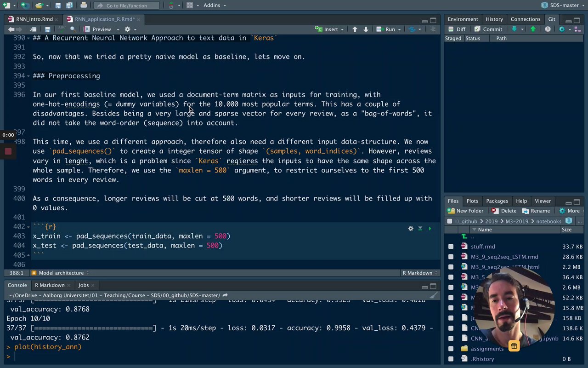Select the .Rhistory file checkbox
The image size is (588, 368).
451,359
